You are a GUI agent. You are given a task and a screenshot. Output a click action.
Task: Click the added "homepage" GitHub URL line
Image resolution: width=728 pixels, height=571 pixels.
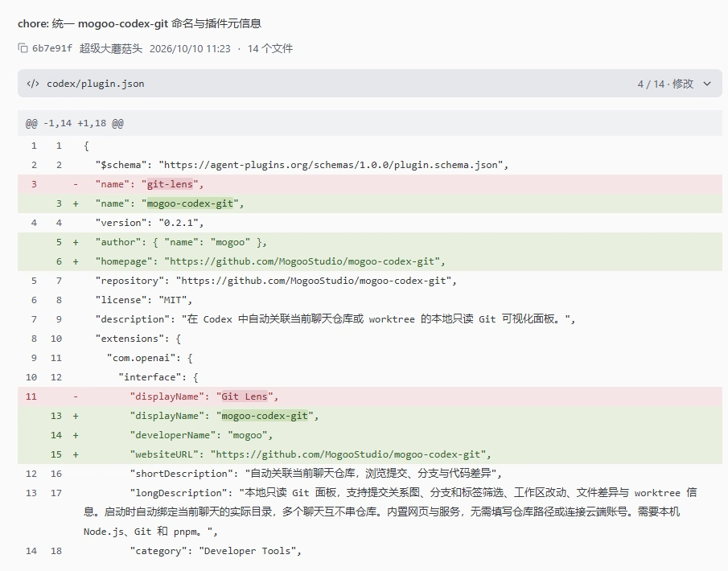click(370, 261)
